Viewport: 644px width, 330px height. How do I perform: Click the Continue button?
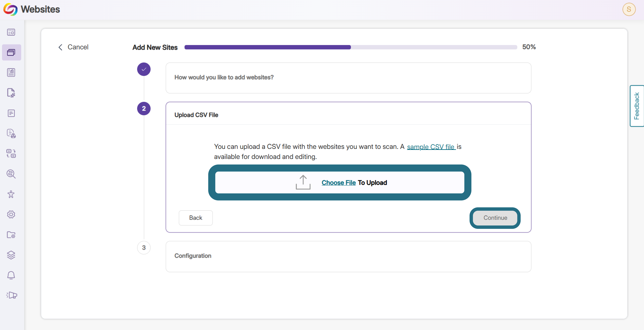click(495, 218)
